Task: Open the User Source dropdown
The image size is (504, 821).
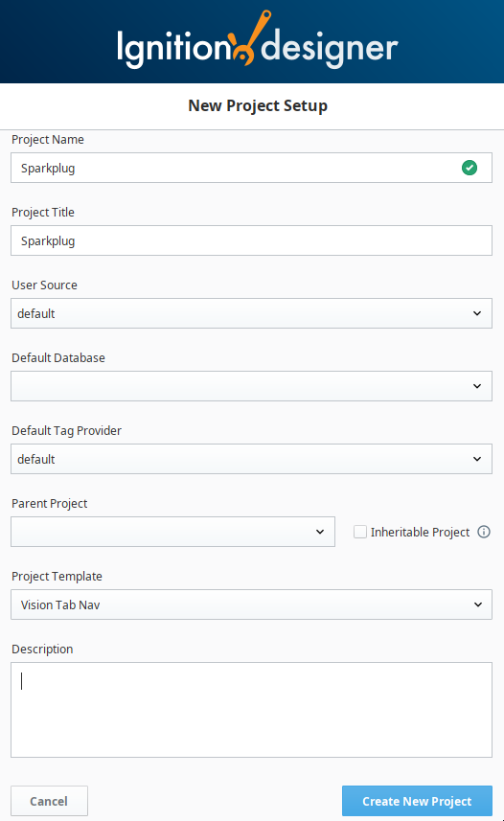Action: (251, 313)
